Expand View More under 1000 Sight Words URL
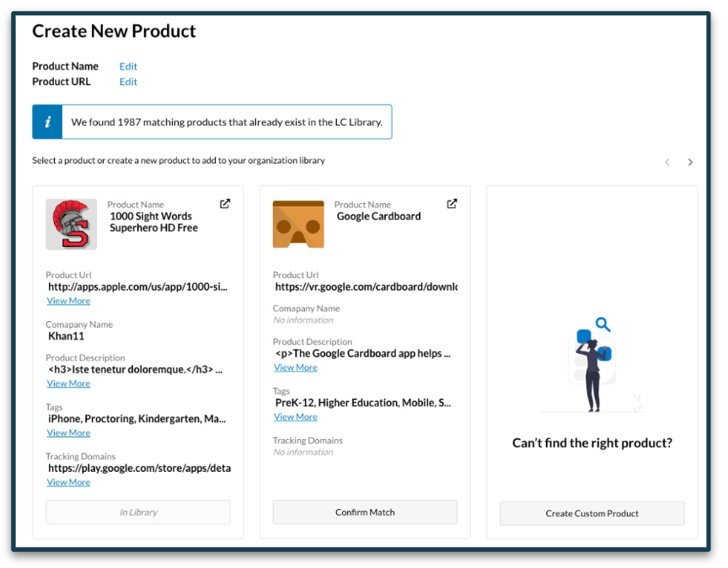 point(68,301)
